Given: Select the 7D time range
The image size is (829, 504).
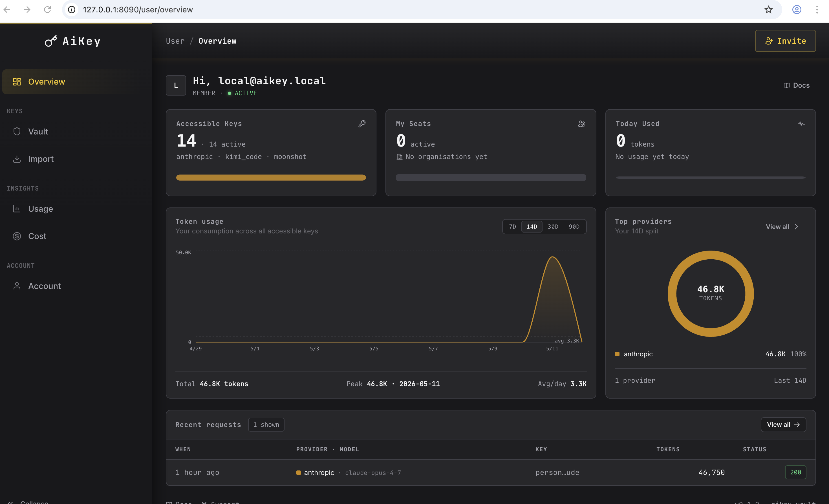Looking at the screenshot, I should point(512,227).
